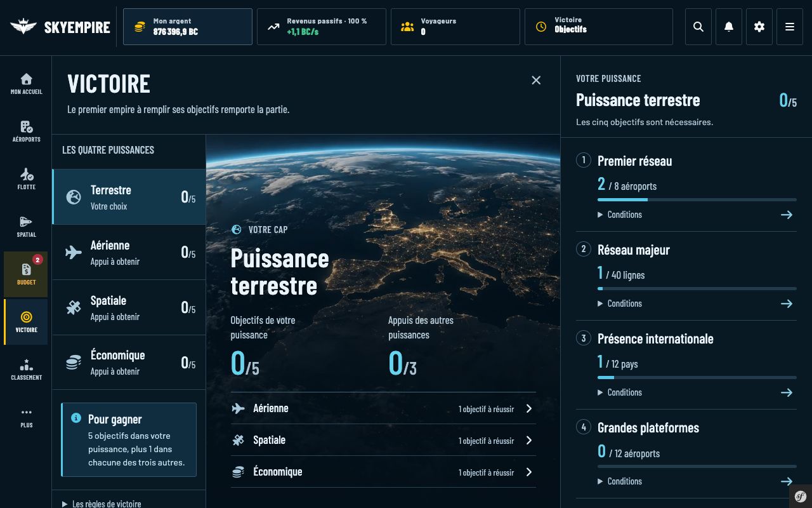Click the Grandes plateformes heading
This screenshot has height=508, width=812.
tap(648, 427)
